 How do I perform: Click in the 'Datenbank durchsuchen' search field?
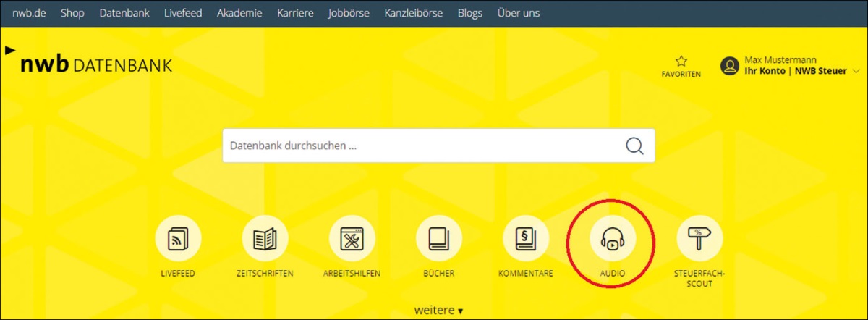coord(420,146)
